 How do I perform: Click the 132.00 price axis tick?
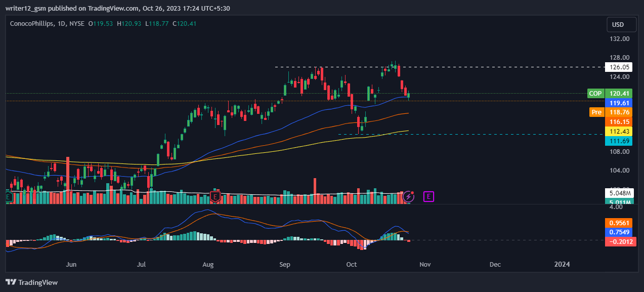click(x=619, y=39)
